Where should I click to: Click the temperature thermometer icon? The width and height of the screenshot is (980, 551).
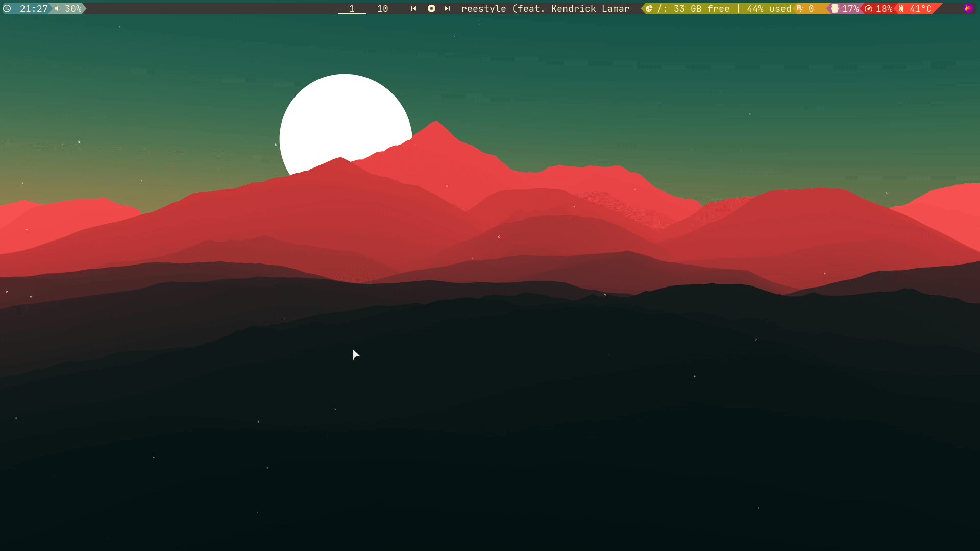[x=901, y=9]
